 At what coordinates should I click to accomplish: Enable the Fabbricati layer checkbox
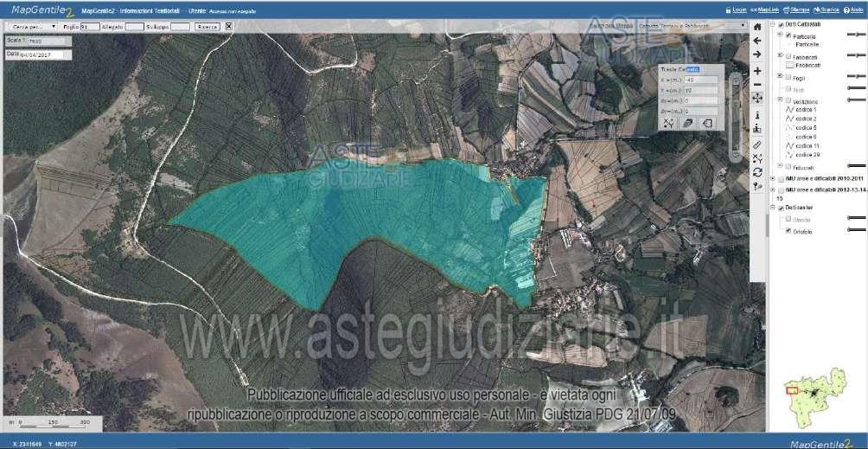(789, 57)
